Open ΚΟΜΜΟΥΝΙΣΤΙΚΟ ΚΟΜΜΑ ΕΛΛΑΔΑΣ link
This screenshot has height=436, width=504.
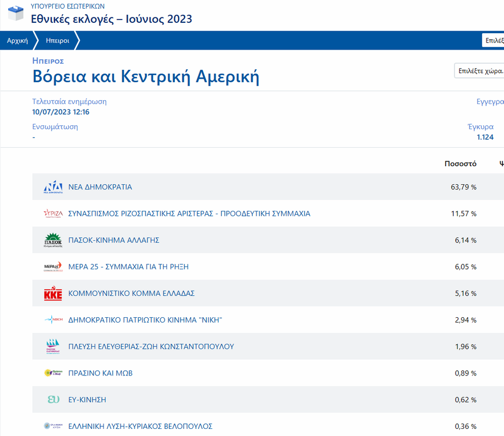coord(131,293)
